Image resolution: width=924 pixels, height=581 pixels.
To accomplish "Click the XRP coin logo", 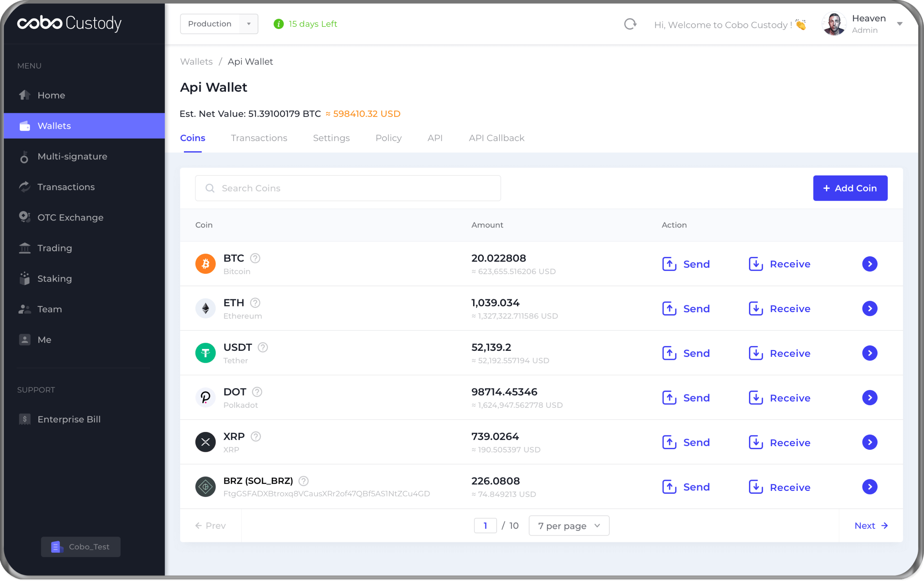I will pos(205,442).
